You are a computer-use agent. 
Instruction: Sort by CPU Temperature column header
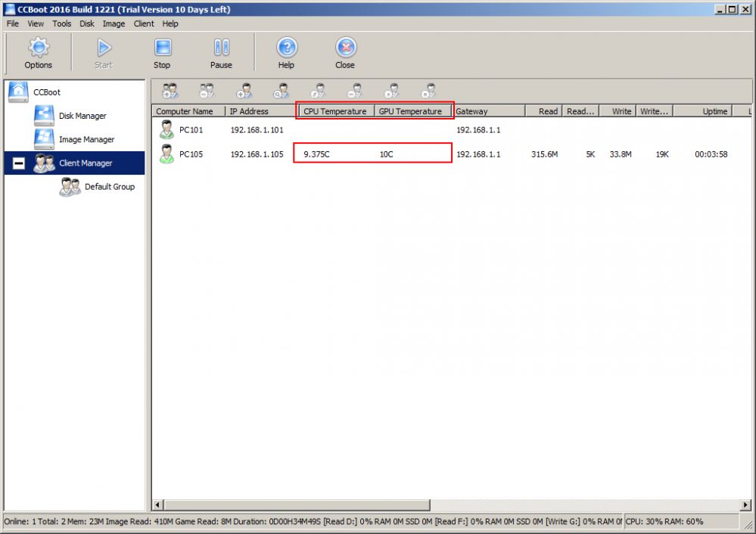coord(335,111)
